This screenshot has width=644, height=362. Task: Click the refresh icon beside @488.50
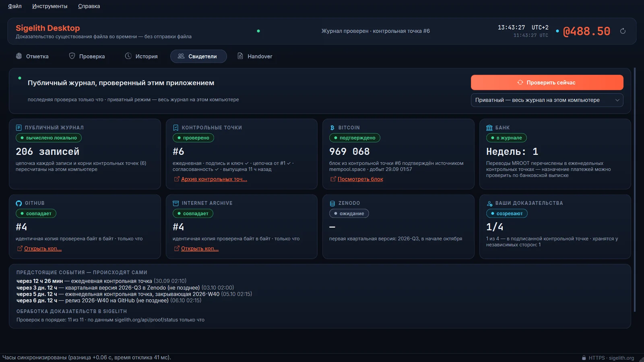623,31
